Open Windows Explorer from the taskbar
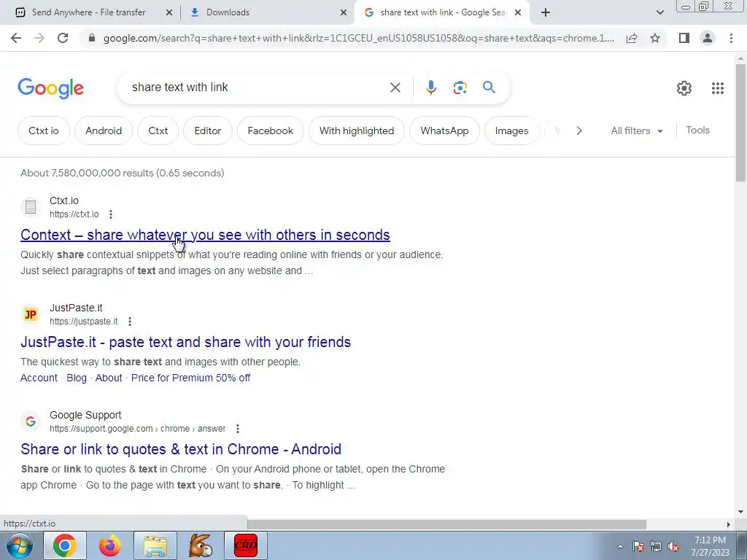 (155, 545)
